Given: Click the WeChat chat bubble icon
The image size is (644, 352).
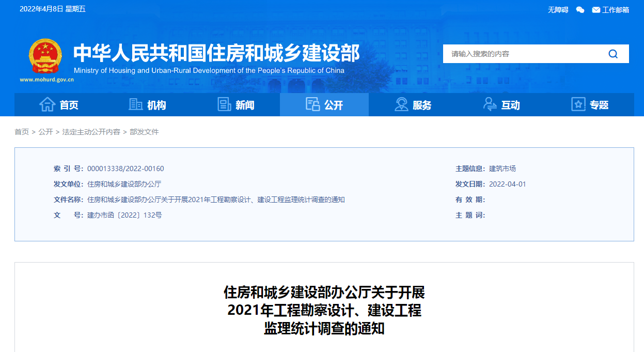Looking at the screenshot, I should [x=579, y=9].
